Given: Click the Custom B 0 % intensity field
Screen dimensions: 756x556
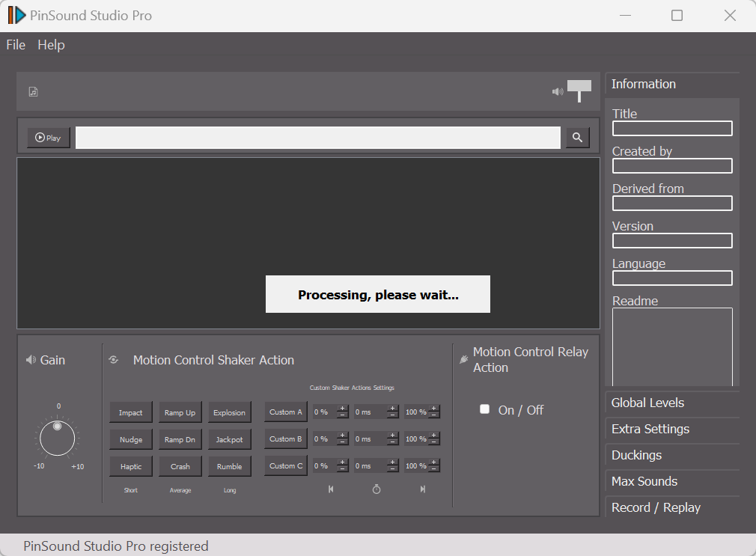Looking at the screenshot, I should click(325, 439).
